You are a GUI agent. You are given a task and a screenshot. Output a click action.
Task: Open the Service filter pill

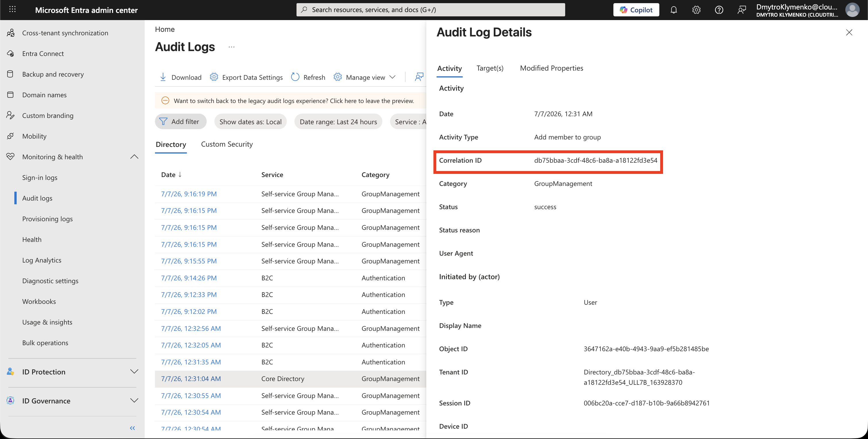pyautogui.click(x=408, y=121)
